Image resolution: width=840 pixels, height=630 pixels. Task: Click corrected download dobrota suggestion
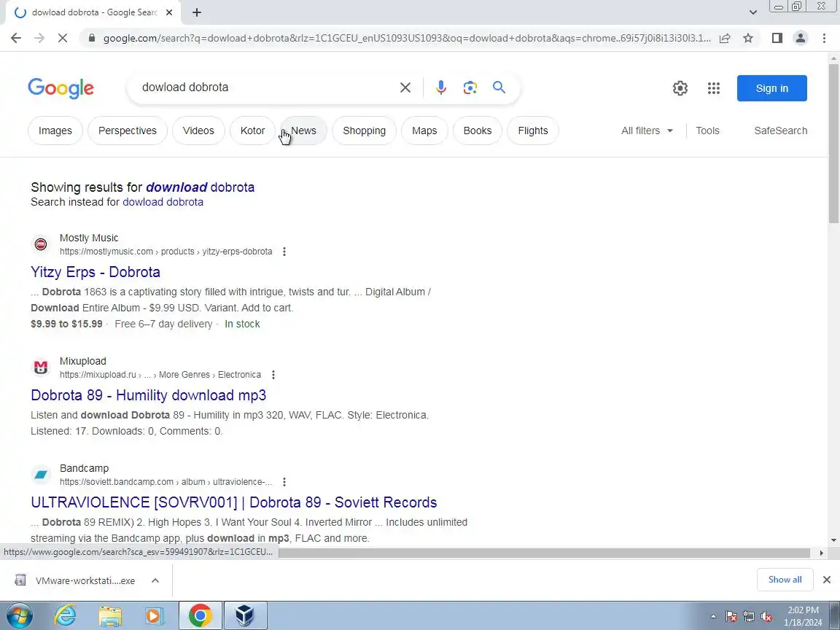click(201, 187)
